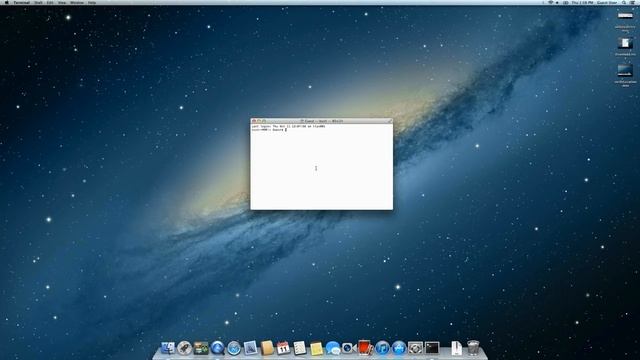
Task: Open the Trash in the Dock
Action: tap(473, 348)
